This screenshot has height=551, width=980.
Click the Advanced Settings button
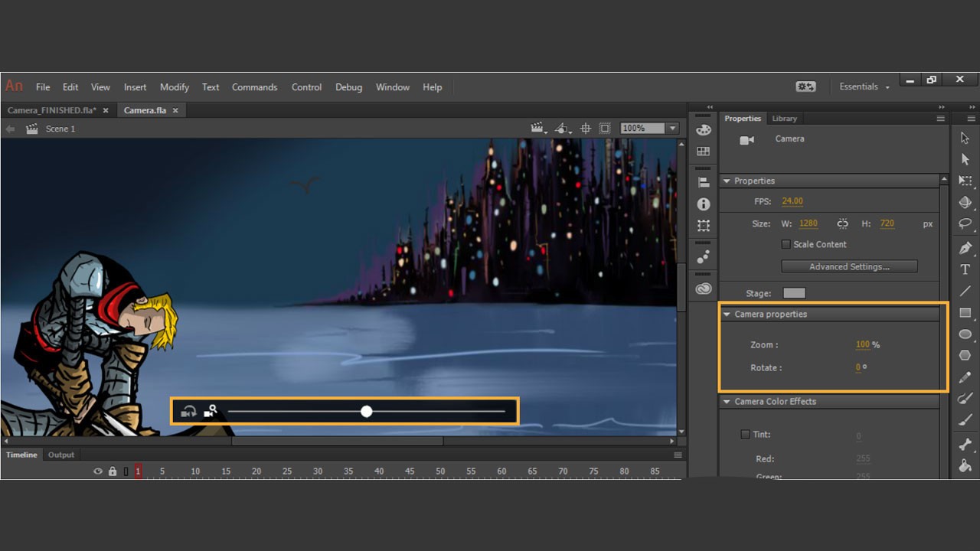point(849,266)
